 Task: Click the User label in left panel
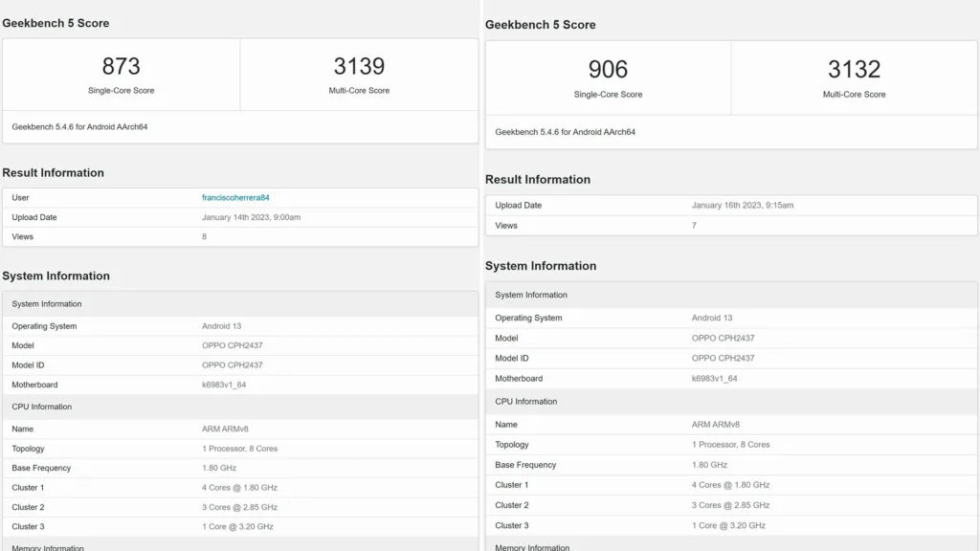pos(21,197)
